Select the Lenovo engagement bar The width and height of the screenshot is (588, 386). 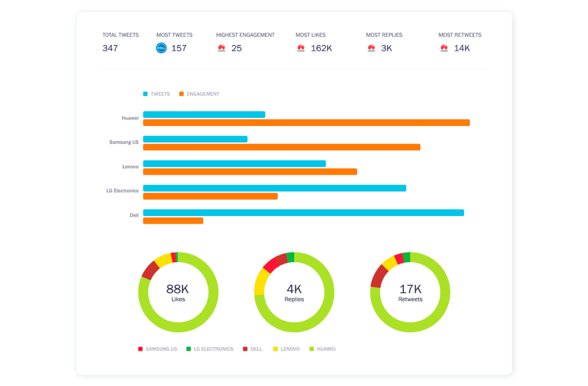click(x=250, y=172)
